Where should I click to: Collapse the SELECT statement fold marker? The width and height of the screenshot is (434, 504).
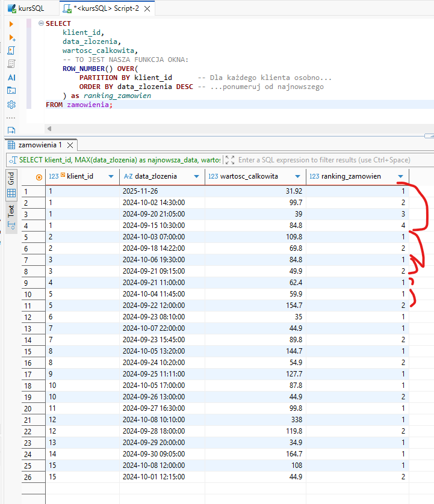pyautogui.click(x=41, y=23)
